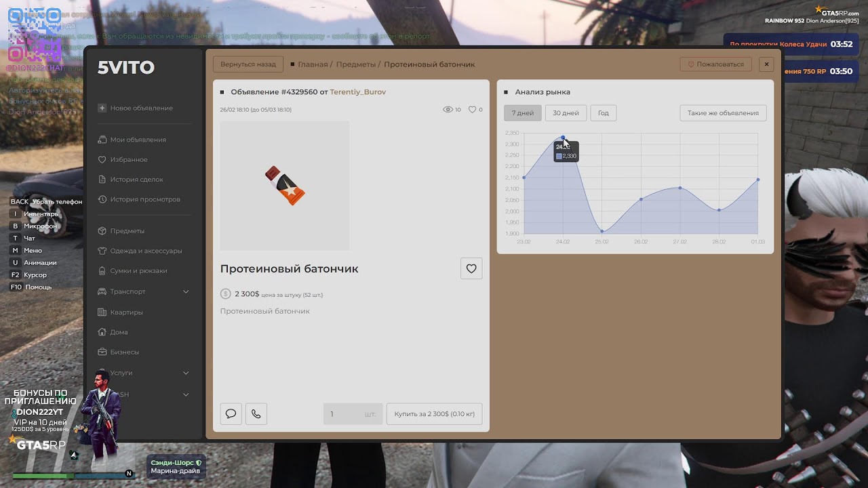
Task: Open seller Terentiy_Burov profile link
Action: pyautogui.click(x=357, y=91)
